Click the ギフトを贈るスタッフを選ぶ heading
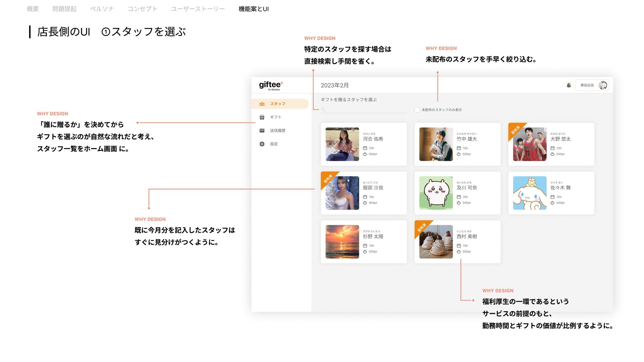This screenshot has height=362, width=644. [349, 100]
